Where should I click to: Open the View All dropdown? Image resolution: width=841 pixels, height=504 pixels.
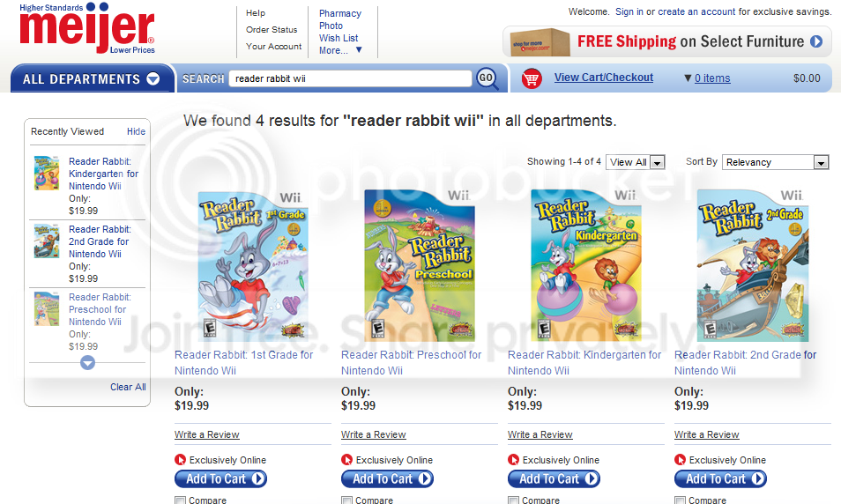click(x=636, y=162)
